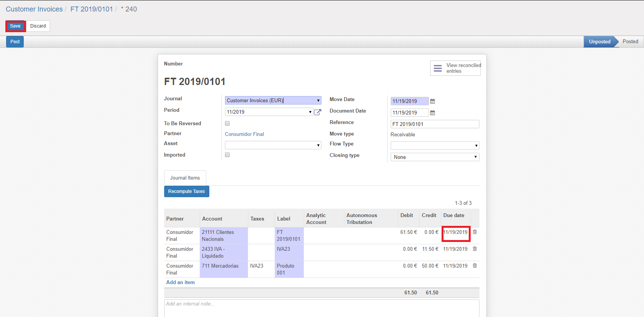Toggle the To Be Reversed checkbox
Viewport: 644px width, 317px height.
(227, 123)
